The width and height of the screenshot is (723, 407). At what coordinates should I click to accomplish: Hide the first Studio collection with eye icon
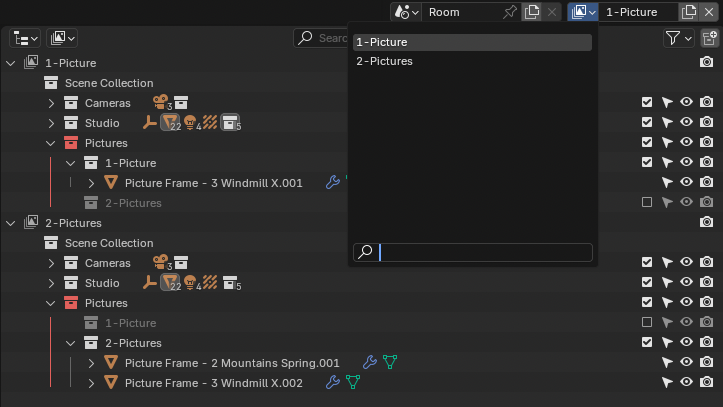[686, 123]
